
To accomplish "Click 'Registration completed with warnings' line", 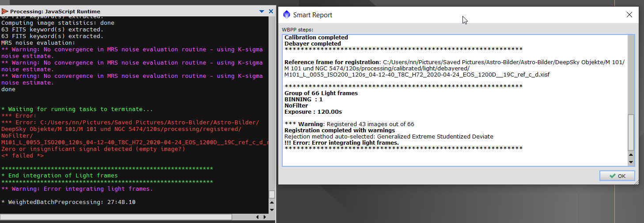I will 340,131.
